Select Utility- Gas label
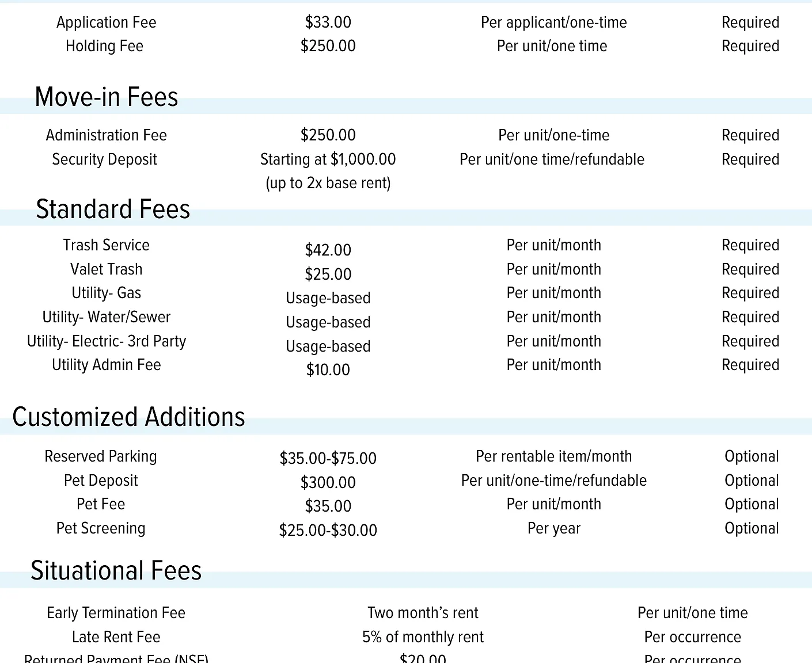 click(x=107, y=293)
